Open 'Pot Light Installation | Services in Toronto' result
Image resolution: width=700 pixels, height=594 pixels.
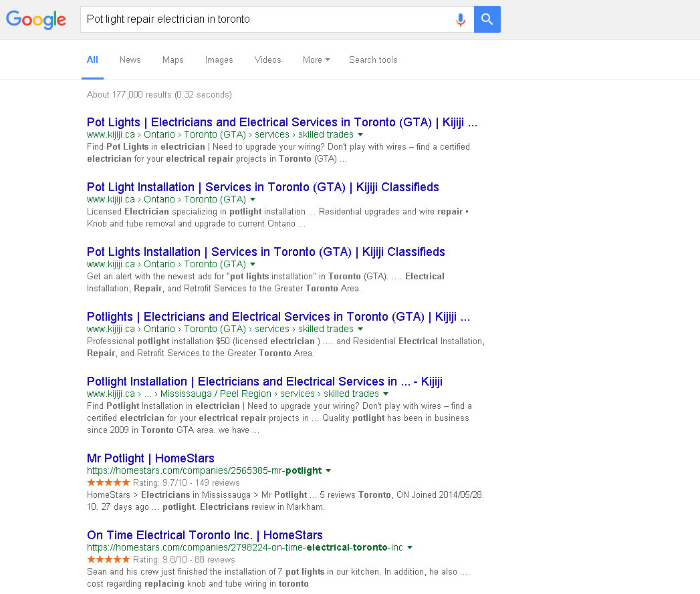pos(263,187)
